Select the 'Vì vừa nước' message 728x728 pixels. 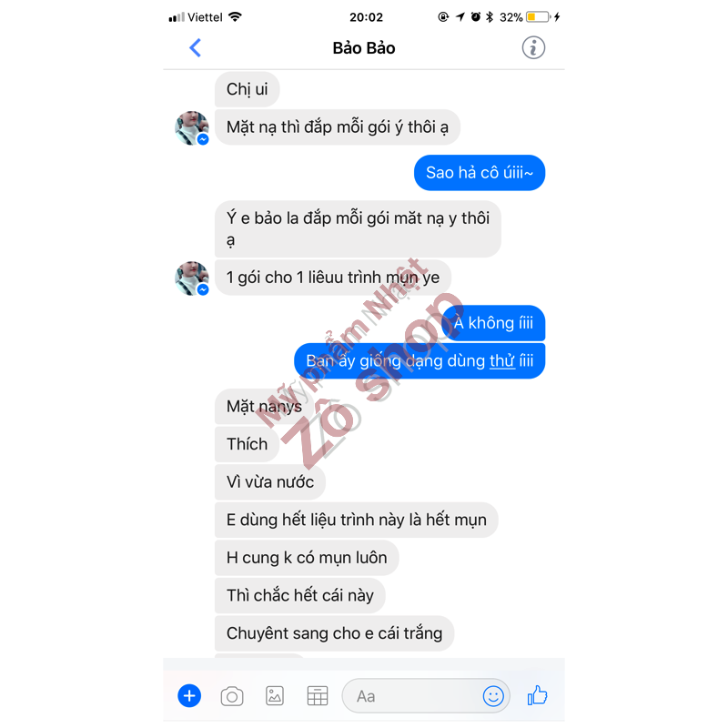tap(269, 482)
